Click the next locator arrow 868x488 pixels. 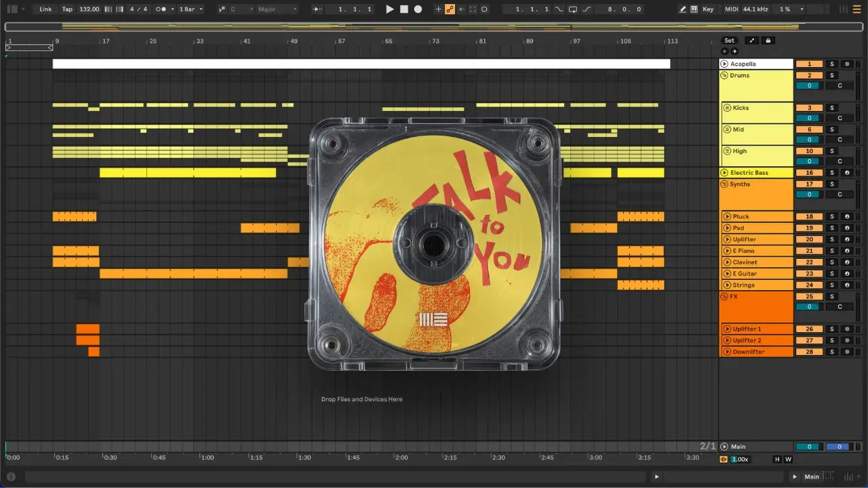tap(734, 51)
